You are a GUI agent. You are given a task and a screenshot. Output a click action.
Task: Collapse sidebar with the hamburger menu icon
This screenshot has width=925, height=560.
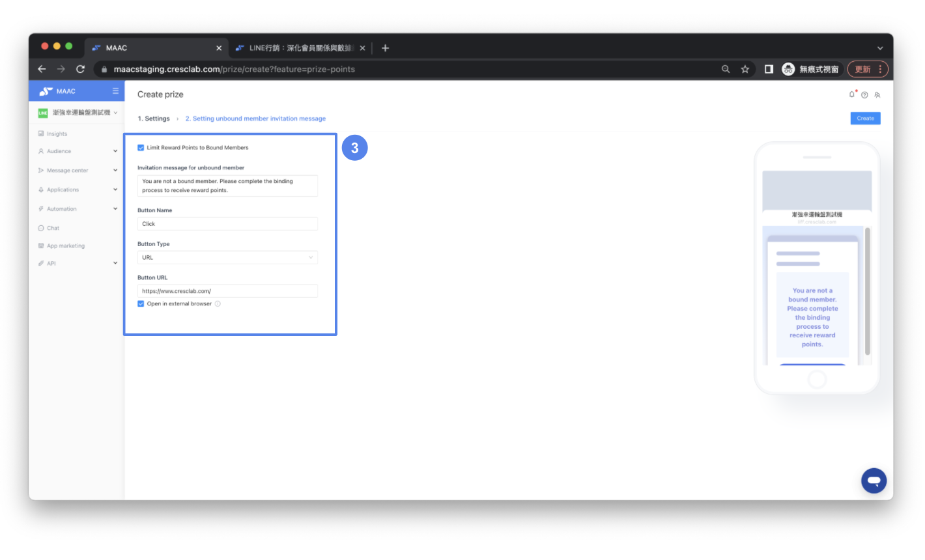(115, 91)
